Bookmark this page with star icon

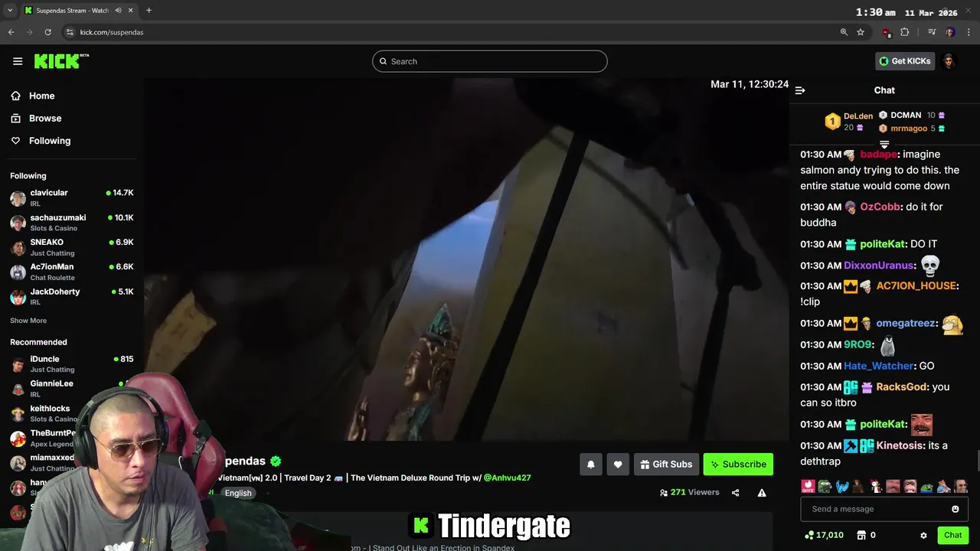861,32
